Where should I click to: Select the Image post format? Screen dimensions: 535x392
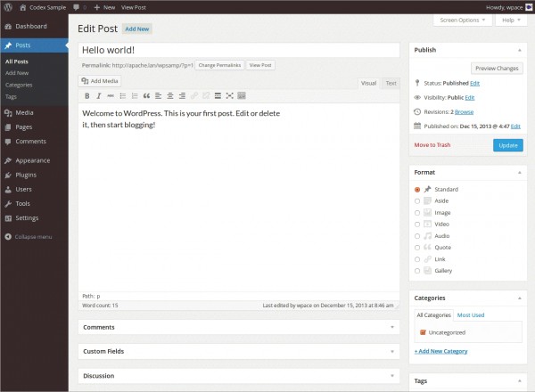coord(417,213)
